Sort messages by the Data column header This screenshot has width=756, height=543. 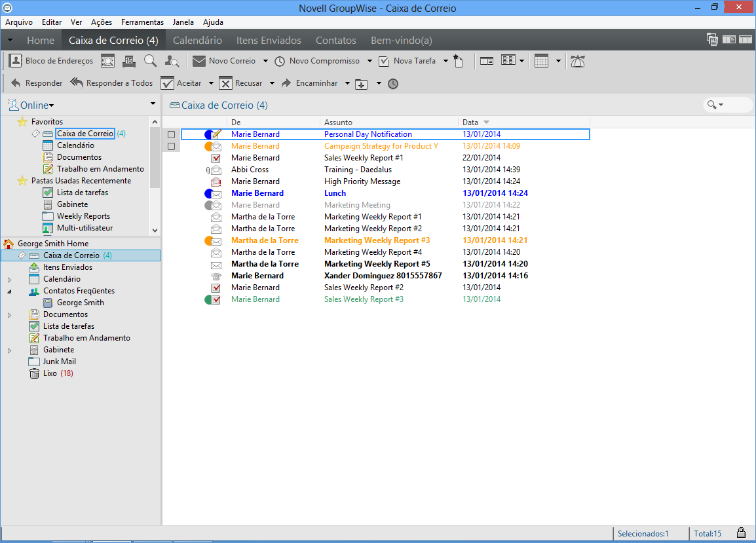click(x=524, y=122)
